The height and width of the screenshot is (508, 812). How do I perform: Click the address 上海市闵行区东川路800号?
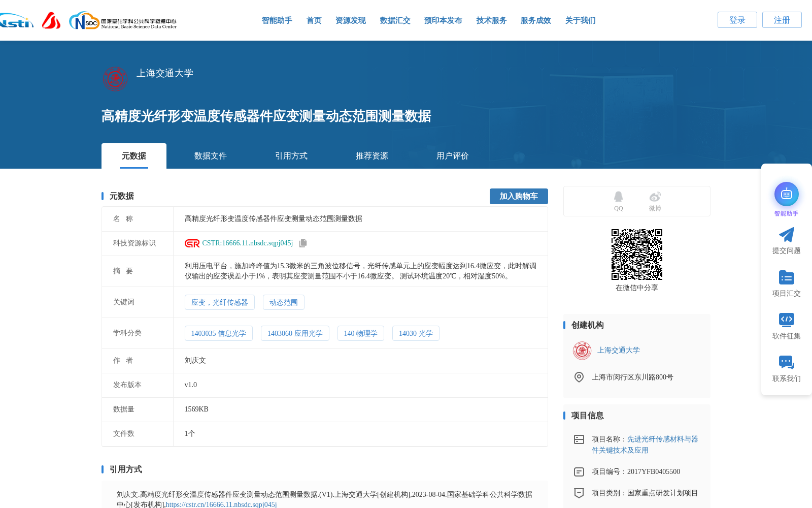click(x=632, y=377)
